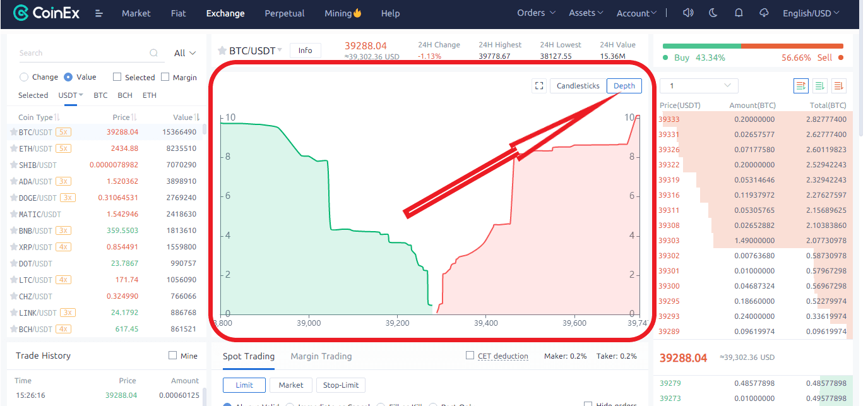Select the Change radio button

(24, 77)
